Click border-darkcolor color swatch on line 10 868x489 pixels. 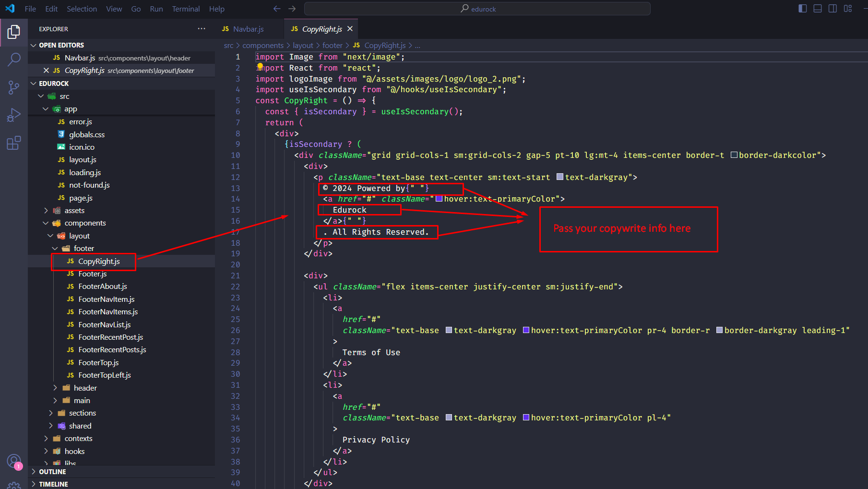pos(734,155)
